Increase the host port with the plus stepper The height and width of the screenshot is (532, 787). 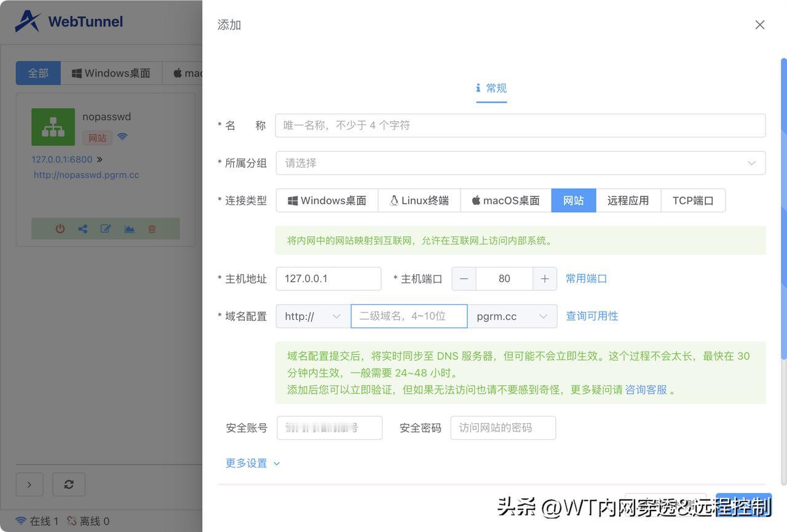544,278
